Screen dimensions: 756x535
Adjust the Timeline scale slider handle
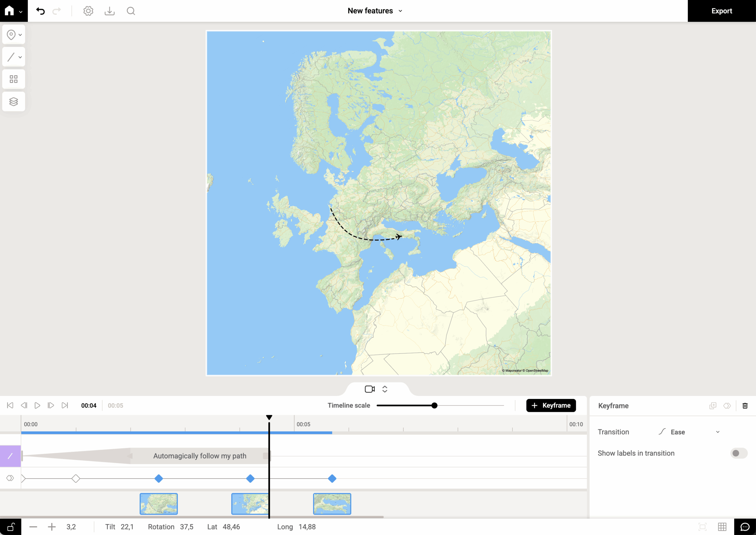tap(434, 406)
